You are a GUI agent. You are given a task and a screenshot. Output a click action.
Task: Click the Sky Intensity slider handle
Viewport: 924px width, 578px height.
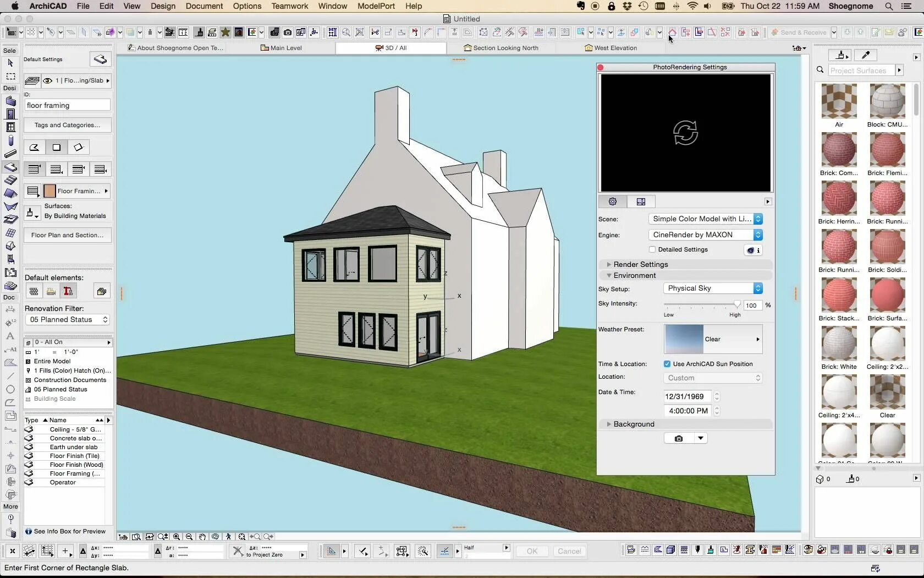pos(737,304)
